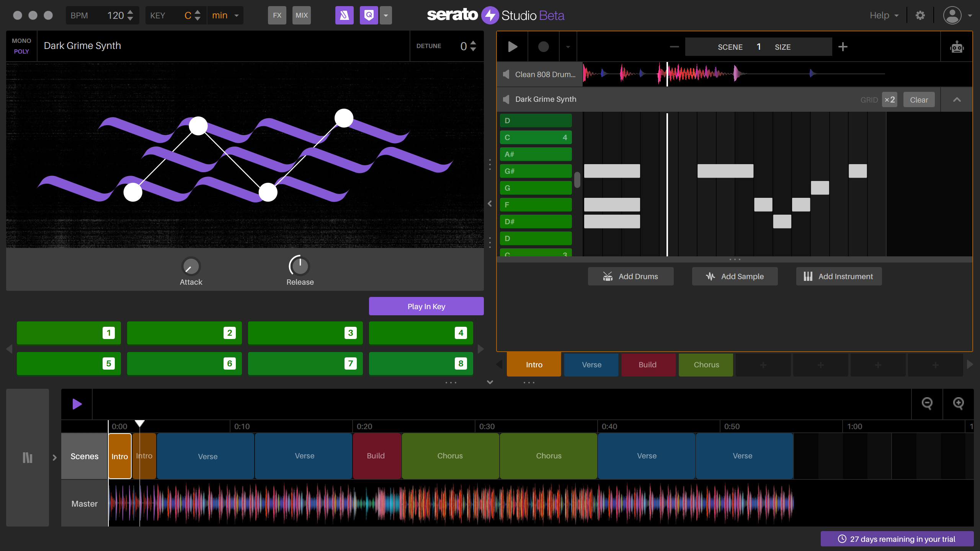
Task: Open the quantize dropdown arrow
Action: pos(385,15)
